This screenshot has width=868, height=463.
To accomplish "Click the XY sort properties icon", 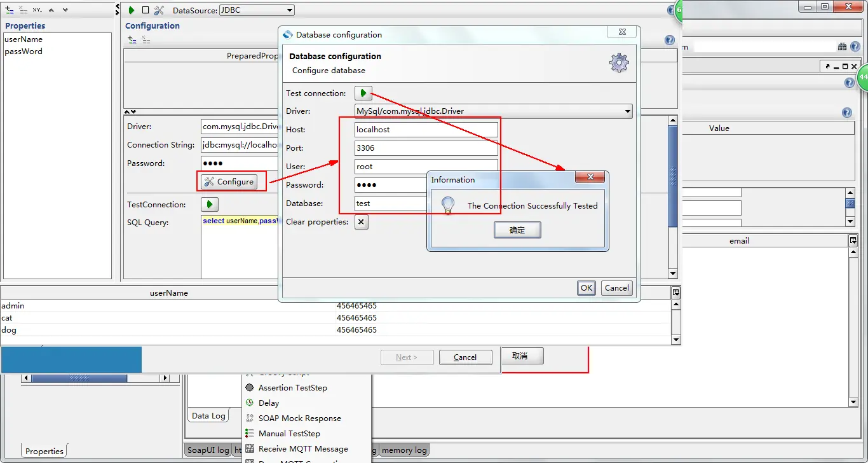I will coord(37,10).
